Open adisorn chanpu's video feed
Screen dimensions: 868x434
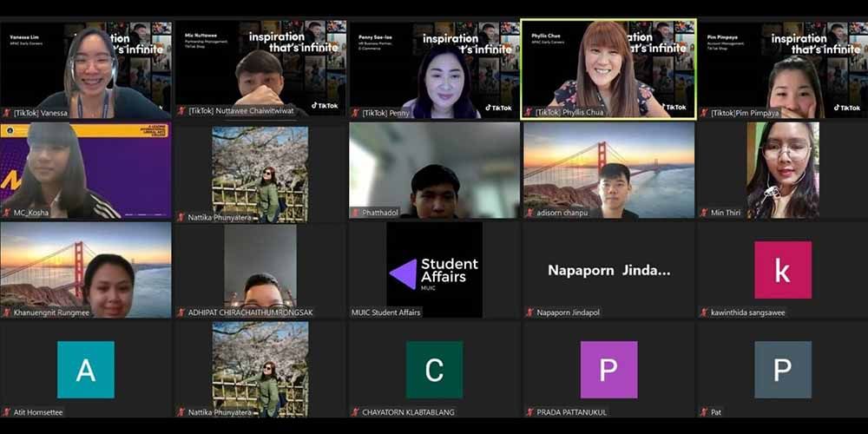click(x=608, y=169)
